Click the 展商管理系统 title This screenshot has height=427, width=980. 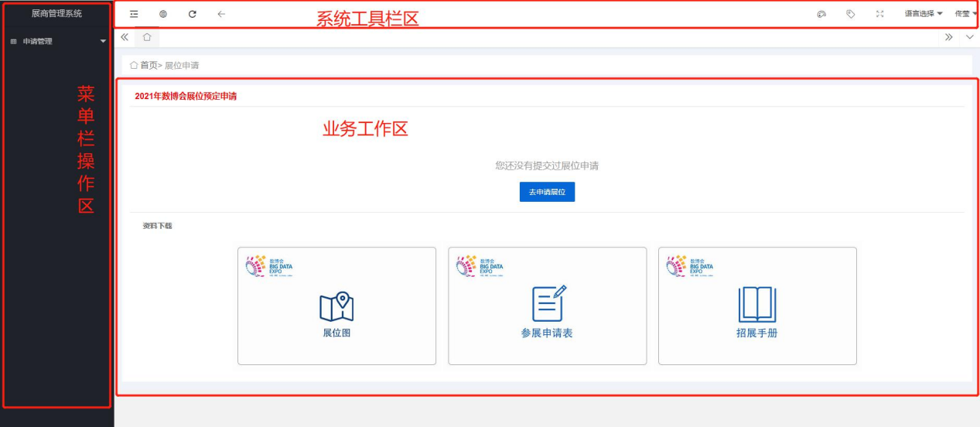pyautogui.click(x=56, y=13)
